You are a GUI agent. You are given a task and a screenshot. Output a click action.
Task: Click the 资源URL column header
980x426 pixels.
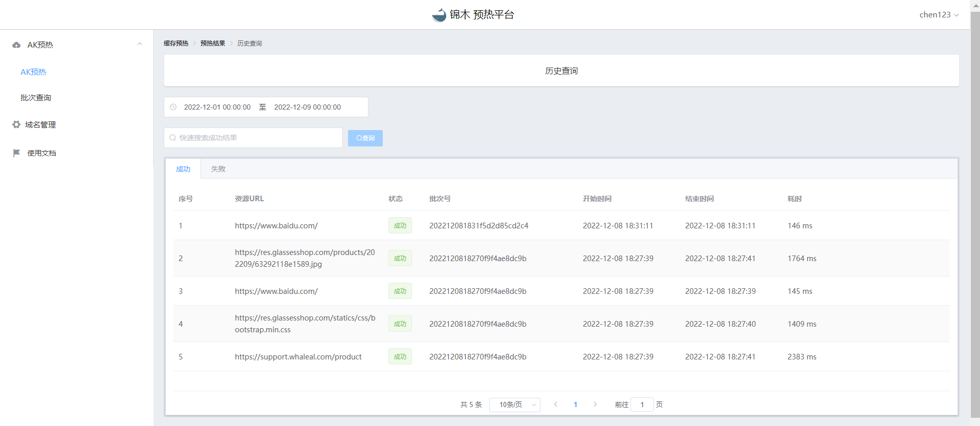point(249,199)
